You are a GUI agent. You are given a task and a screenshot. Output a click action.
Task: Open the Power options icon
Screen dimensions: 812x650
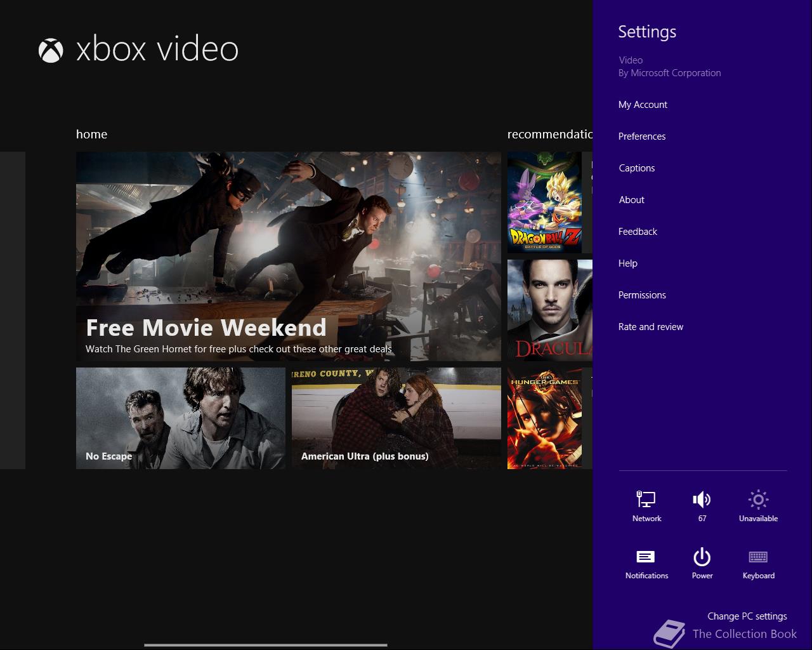(702, 557)
